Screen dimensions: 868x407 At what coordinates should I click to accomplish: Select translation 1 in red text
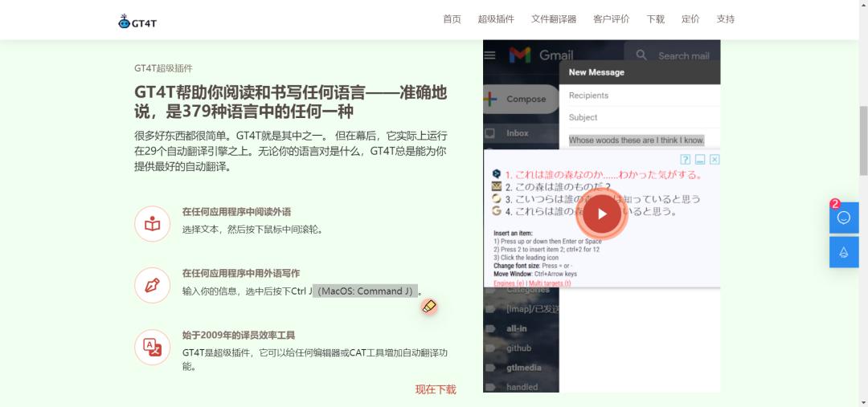(604, 175)
